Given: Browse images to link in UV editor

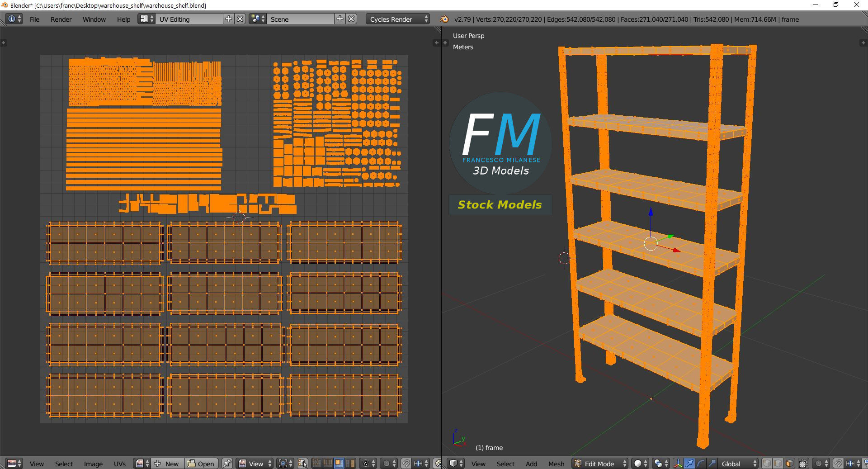Looking at the screenshot, I should (x=142, y=464).
